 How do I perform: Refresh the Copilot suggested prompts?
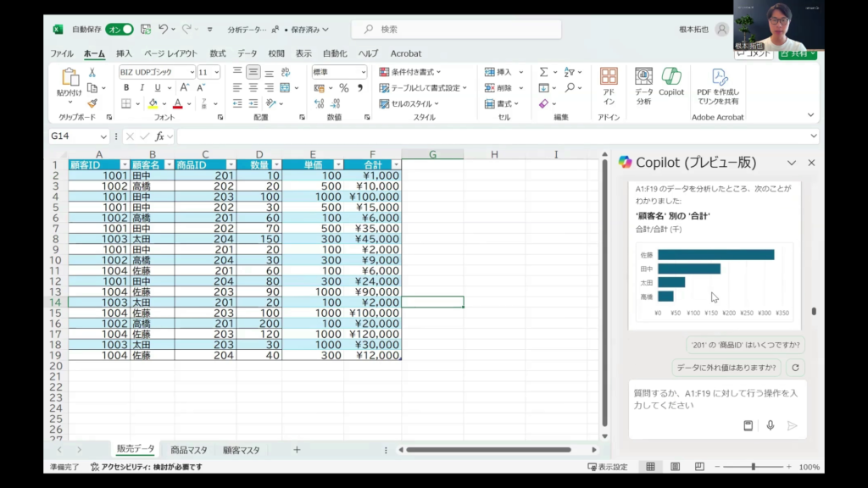click(794, 368)
